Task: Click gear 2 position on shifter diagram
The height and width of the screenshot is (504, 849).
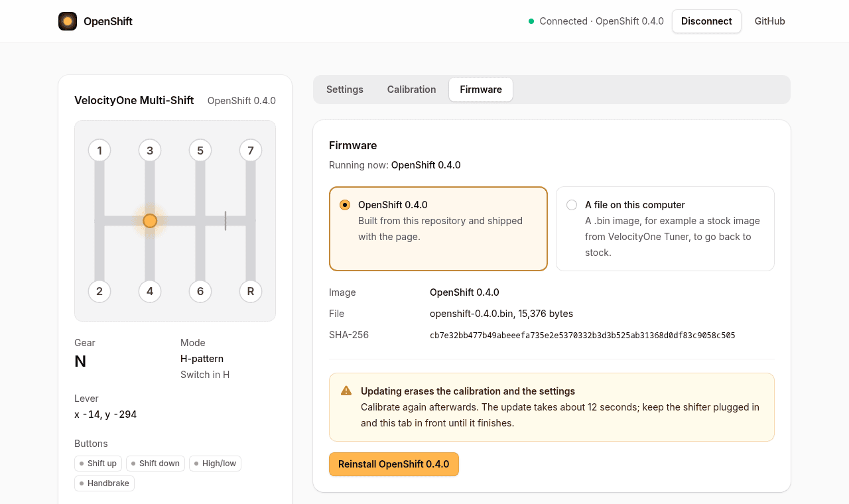Action: (x=99, y=291)
